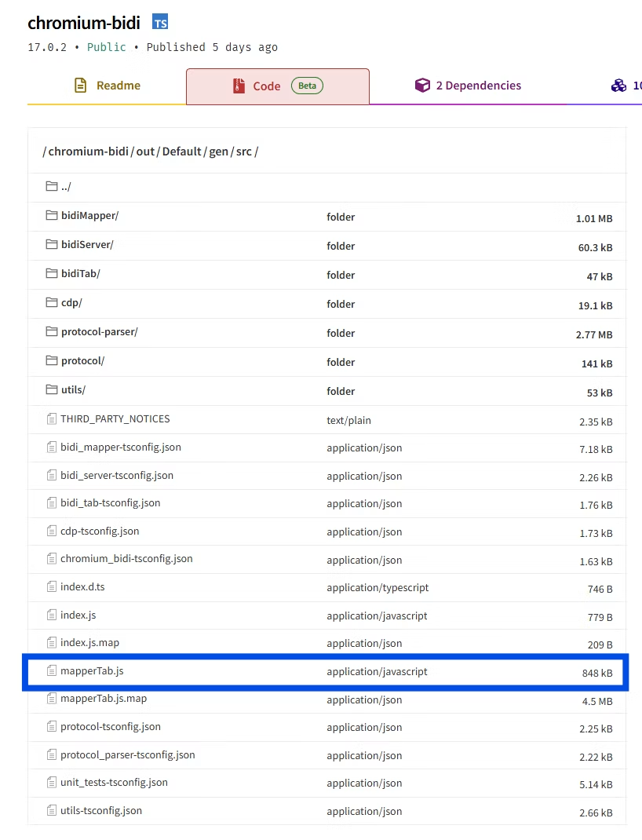Image resolution: width=642 pixels, height=840 pixels.
Task: Click the protocol-parser folder icon
Action: point(52,331)
